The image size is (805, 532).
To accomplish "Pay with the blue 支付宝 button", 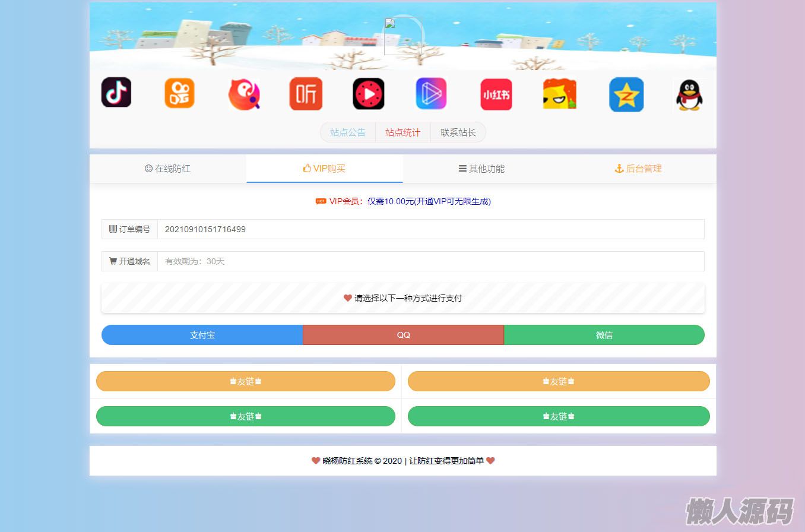I will click(202, 335).
